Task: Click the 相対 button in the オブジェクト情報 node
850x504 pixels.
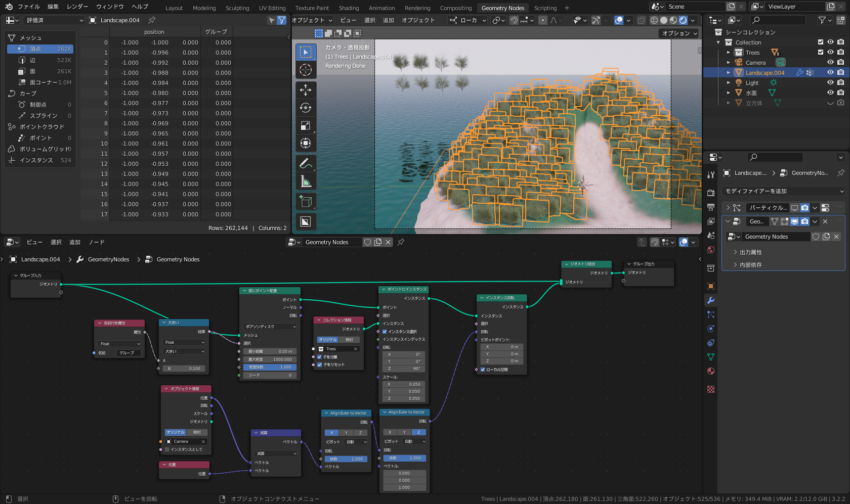Action: (197, 432)
